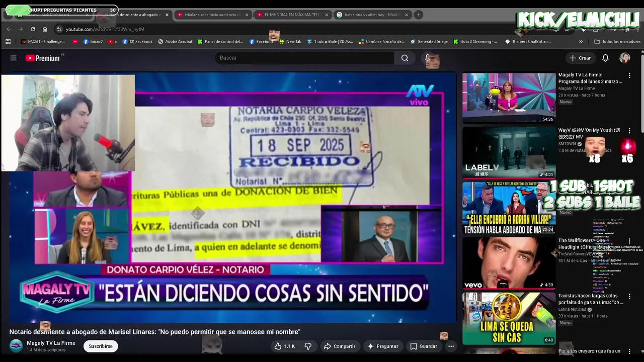
Task: Open the account avatar menu
Action: coord(625,58)
